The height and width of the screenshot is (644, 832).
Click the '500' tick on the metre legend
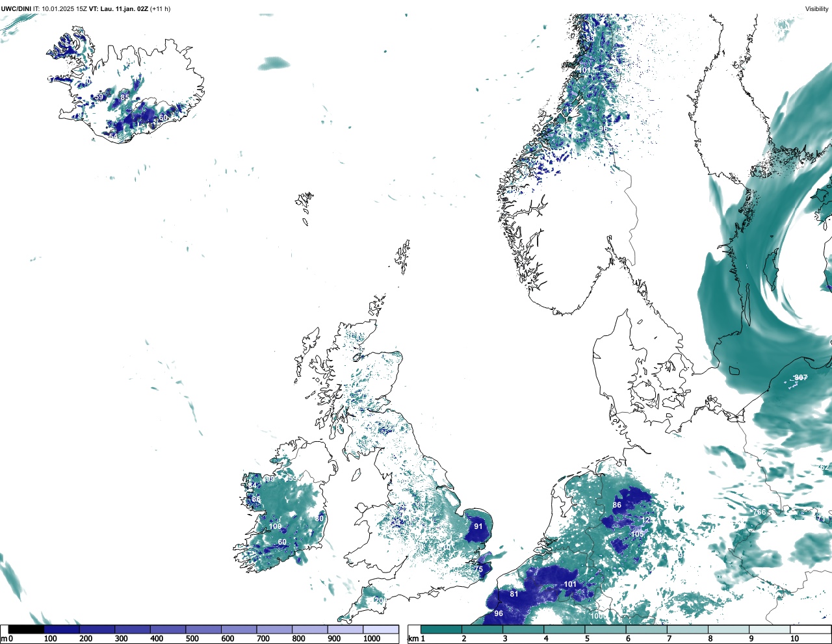[x=192, y=639]
